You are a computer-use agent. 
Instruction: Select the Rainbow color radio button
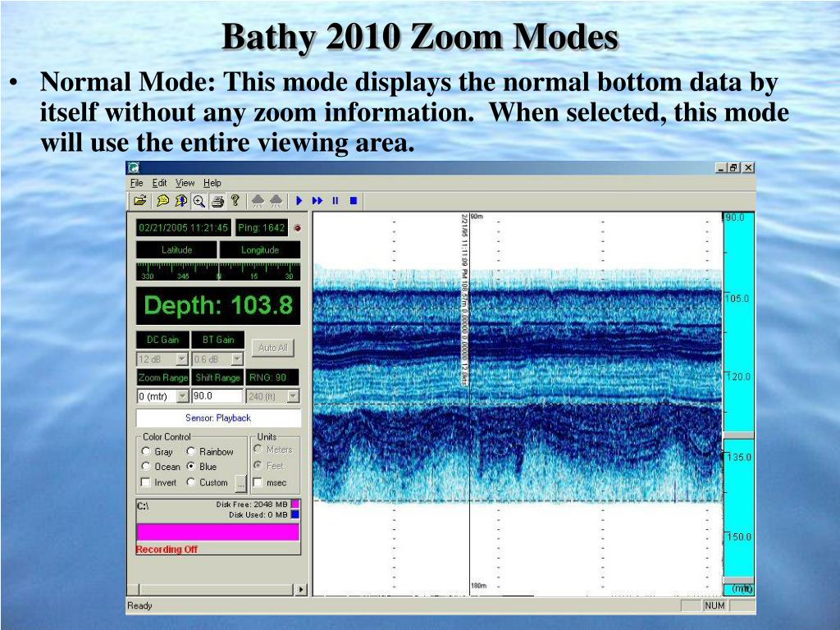(190, 451)
